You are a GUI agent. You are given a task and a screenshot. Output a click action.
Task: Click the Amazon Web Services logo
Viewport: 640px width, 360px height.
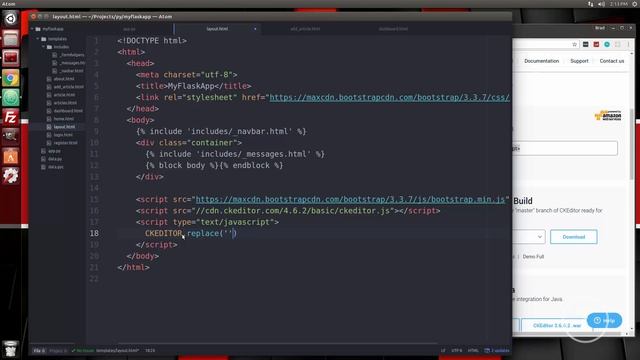(x=608, y=116)
